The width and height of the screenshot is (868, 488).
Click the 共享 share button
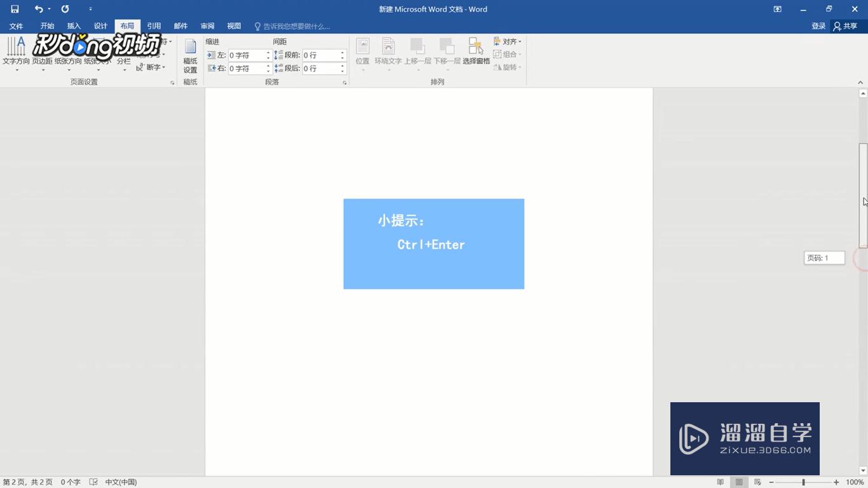coord(846,26)
